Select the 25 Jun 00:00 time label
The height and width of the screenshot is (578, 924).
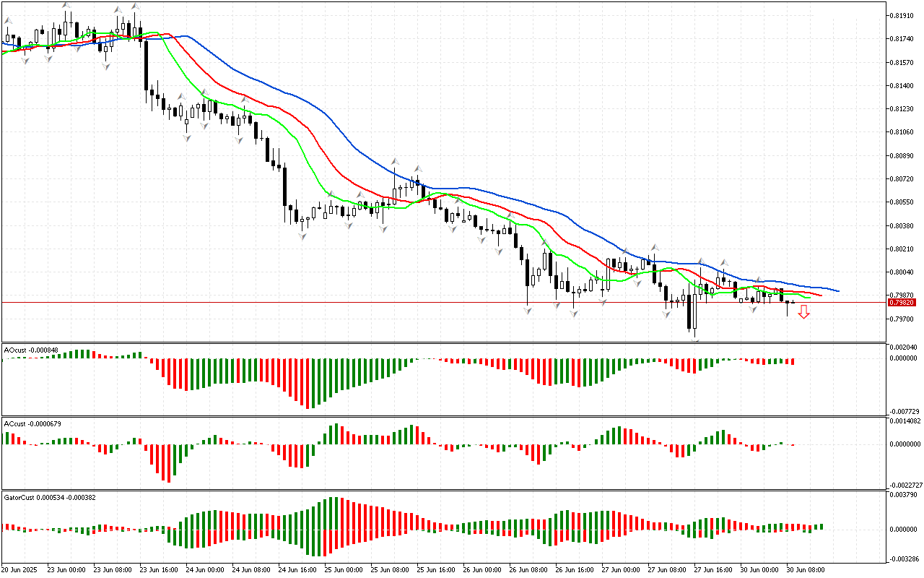[346, 570]
